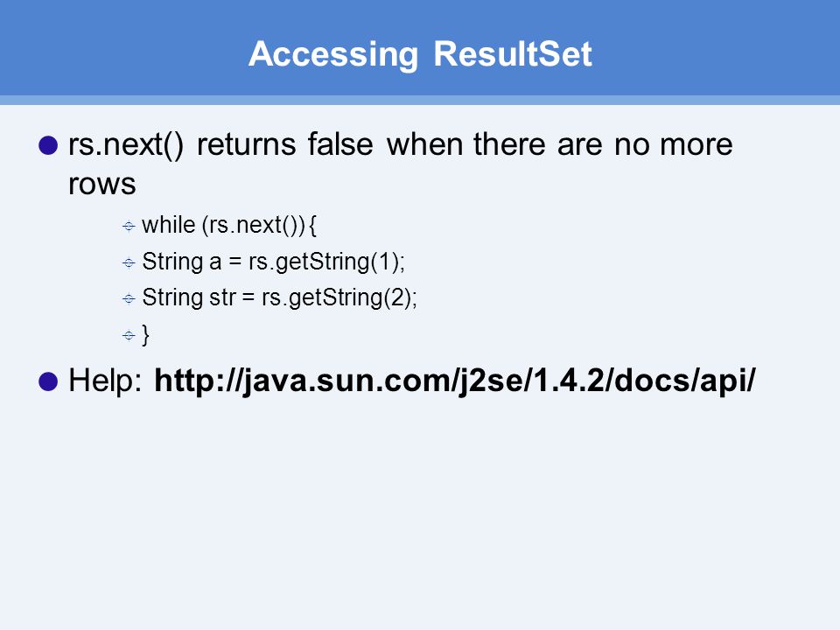Select the while (rs.next()){ code line
Viewport: 840px width, 630px height.
tap(229, 225)
